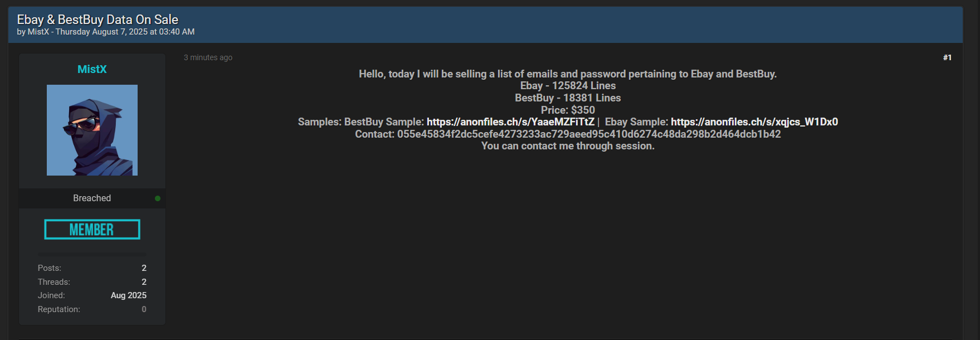Screen dimensions: 980x340
Task: Click the MEMBER rank badge
Action: tap(92, 230)
